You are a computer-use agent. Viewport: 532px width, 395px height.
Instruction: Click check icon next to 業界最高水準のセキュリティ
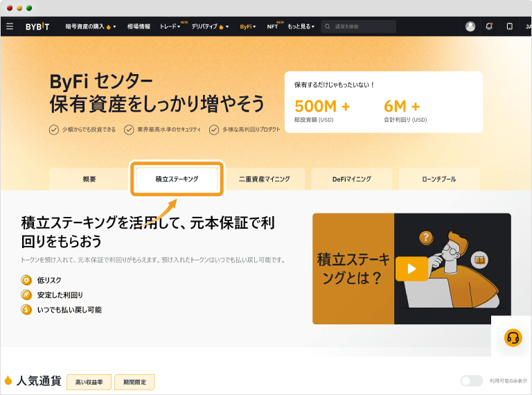coord(129,130)
